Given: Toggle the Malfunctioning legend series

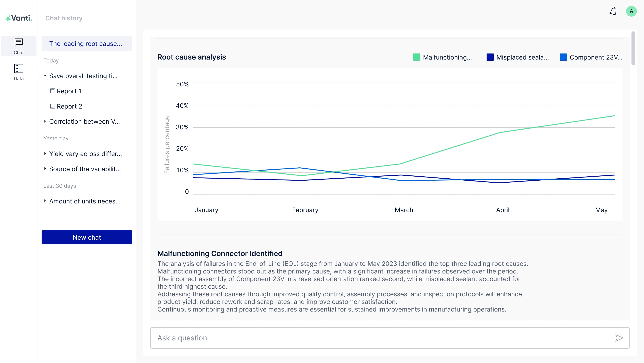Looking at the screenshot, I should (x=443, y=57).
